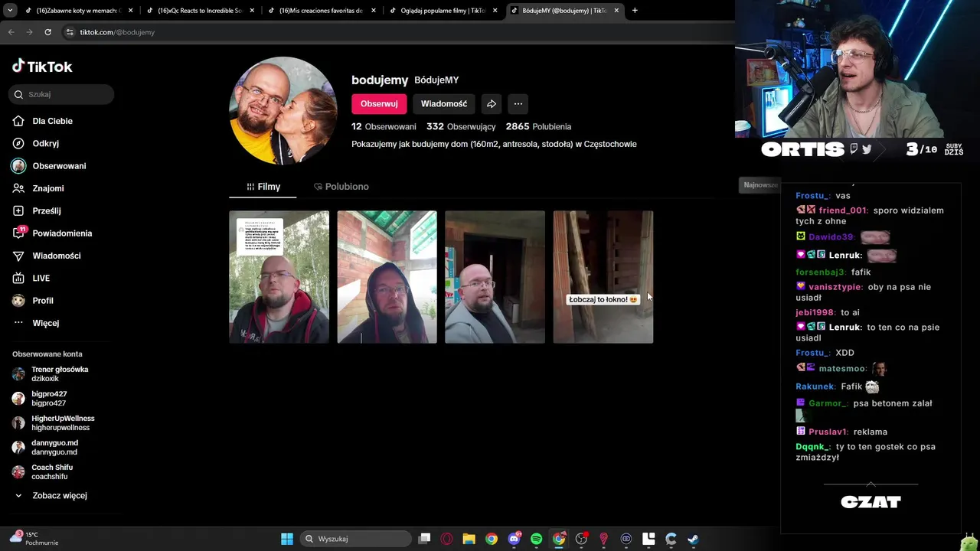This screenshot has height=551, width=980.
Task: Open followed account bigpro427
Action: [49, 398]
